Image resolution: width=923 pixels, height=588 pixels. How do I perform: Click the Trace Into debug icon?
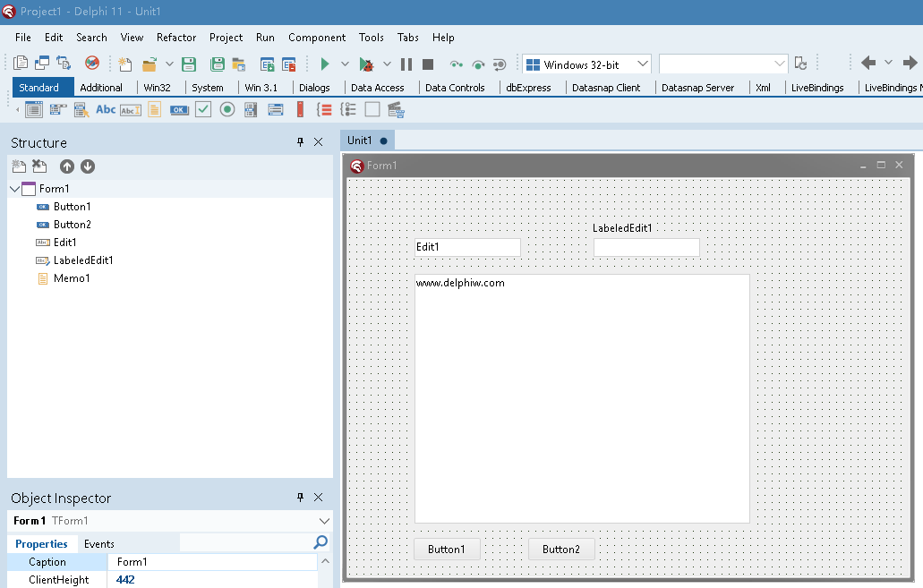pyautogui.click(x=457, y=64)
